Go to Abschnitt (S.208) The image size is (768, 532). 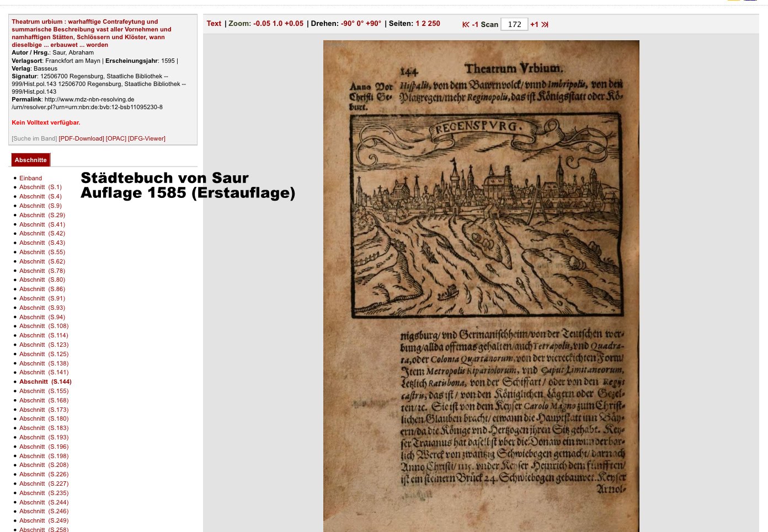click(x=44, y=465)
